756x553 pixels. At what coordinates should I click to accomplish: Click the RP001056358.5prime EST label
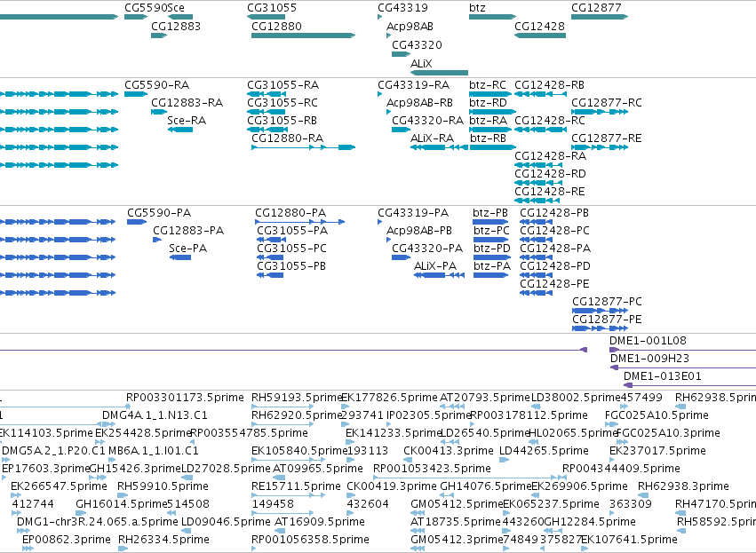click(x=310, y=540)
